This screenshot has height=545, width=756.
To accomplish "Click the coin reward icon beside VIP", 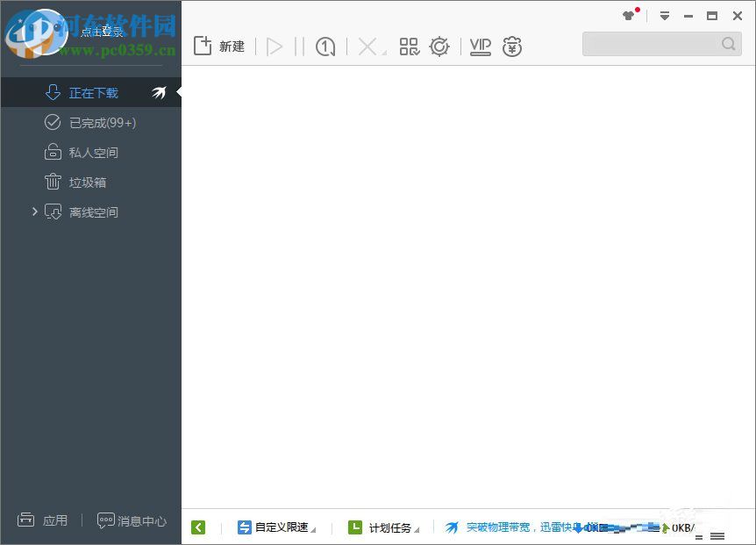I will coord(512,46).
